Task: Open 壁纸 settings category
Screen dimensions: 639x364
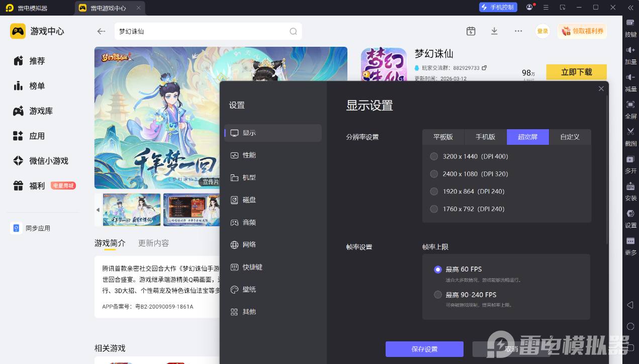Action: (x=273, y=290)
